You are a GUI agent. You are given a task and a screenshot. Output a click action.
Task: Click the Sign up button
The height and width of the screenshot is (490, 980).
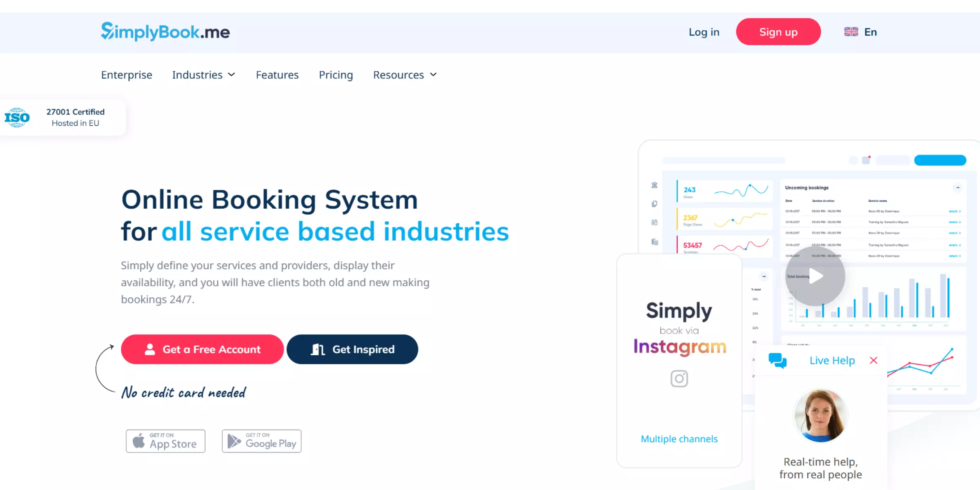click(x=778, y=32)
